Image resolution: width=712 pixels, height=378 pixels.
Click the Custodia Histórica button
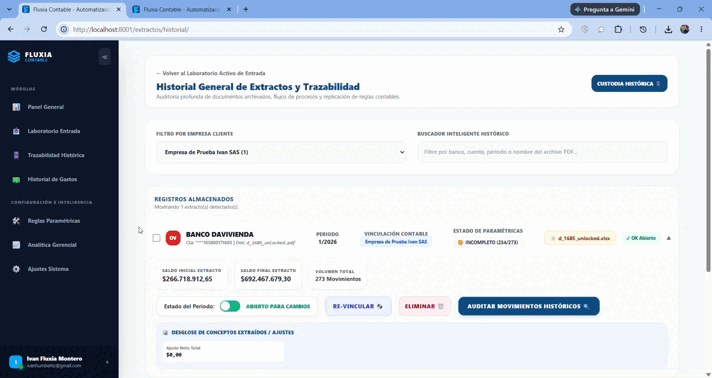pos(629,84)
